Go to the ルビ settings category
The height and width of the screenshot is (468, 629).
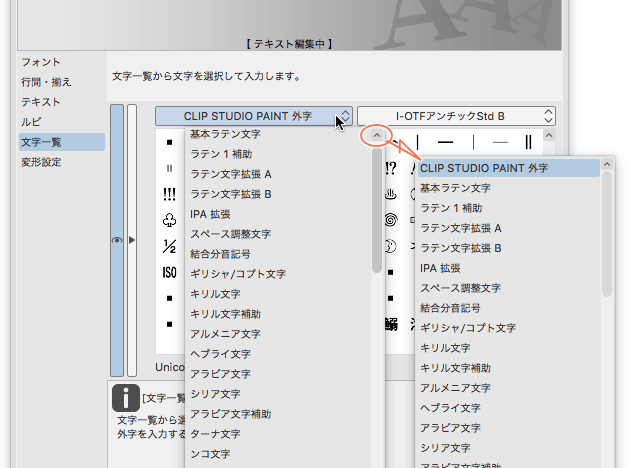34,122
